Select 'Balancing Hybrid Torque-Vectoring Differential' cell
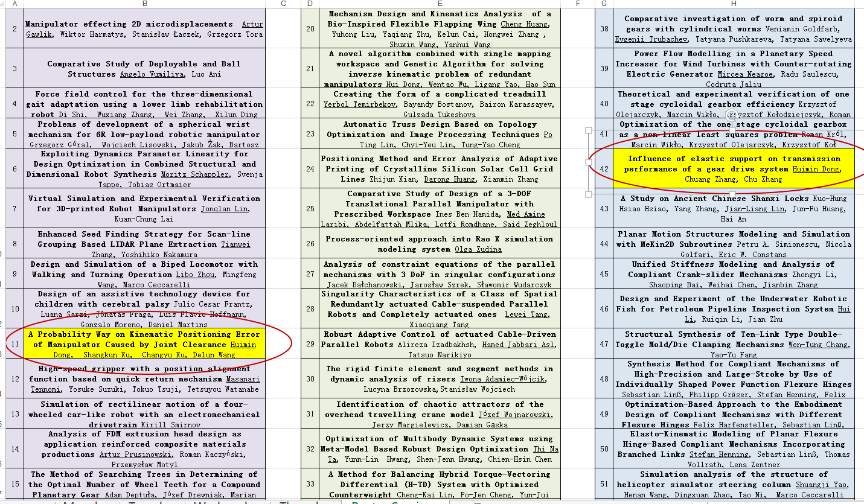This screenshot has width=864, height=504. 440,484
